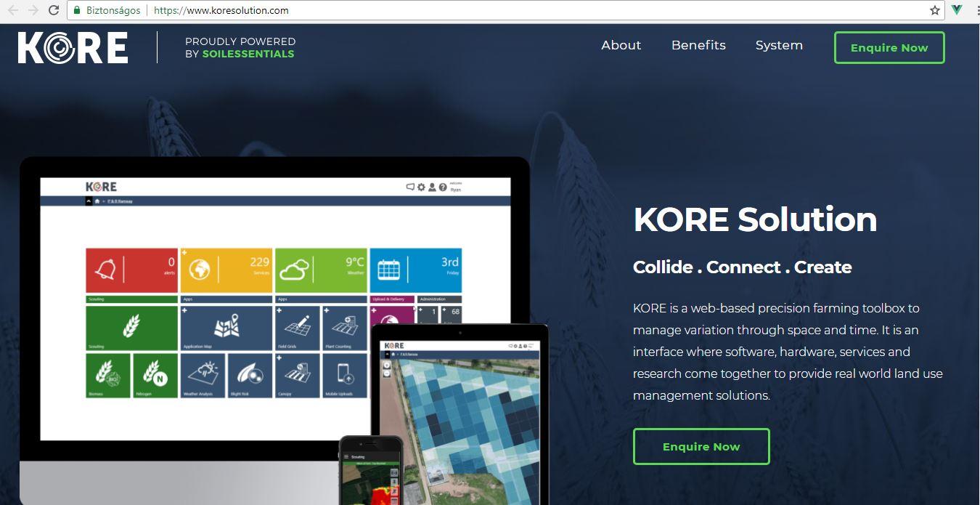Screen dimensions: 980x505
Task: Click the red alerts bell tile
Action: 131,270
